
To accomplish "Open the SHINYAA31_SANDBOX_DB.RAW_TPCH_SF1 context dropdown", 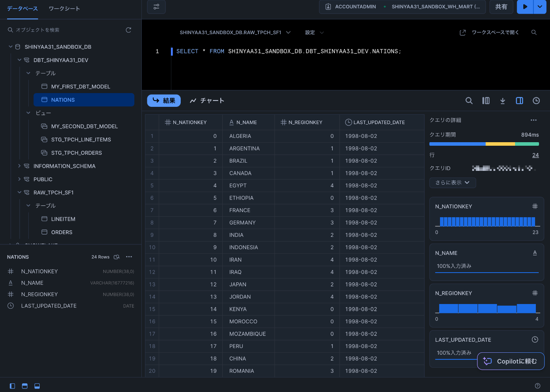I will point(235,33).
